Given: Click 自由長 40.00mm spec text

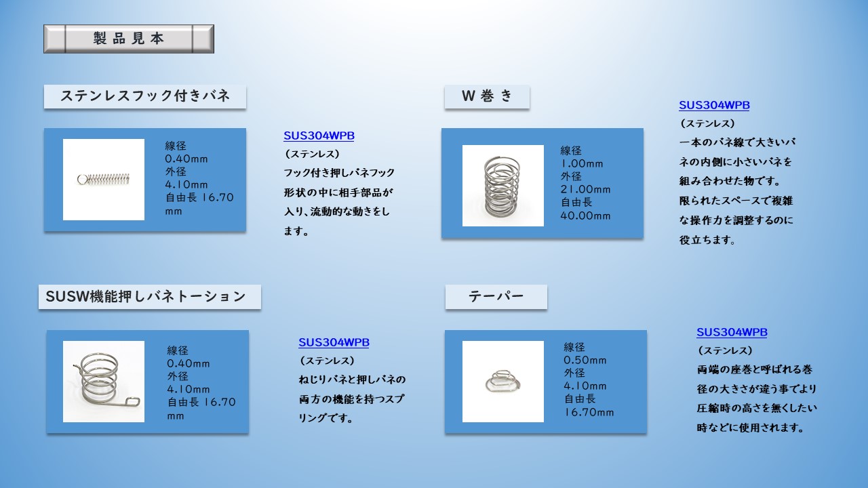Looking at the screenshot, I should [x=585, y=209].
